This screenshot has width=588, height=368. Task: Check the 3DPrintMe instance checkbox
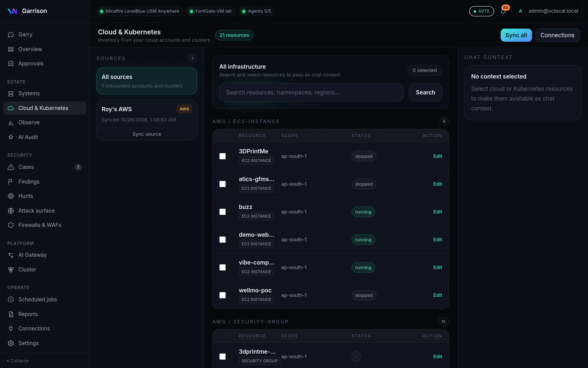[222, 156]
